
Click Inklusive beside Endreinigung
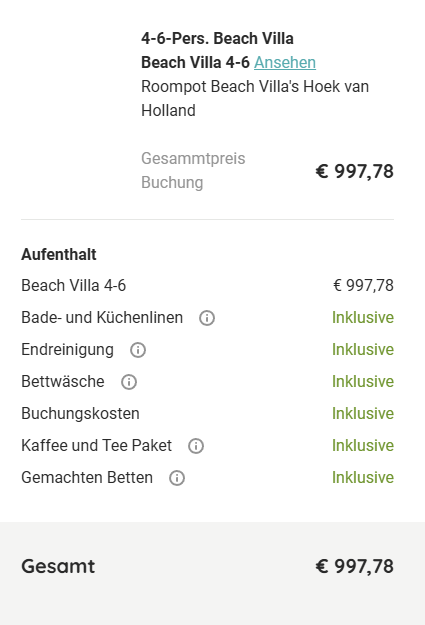coord(363,350)
